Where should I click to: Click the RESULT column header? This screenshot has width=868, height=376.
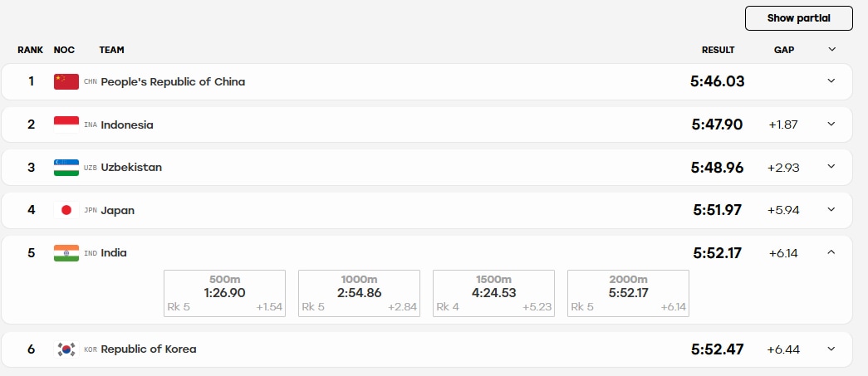point(718,50)
